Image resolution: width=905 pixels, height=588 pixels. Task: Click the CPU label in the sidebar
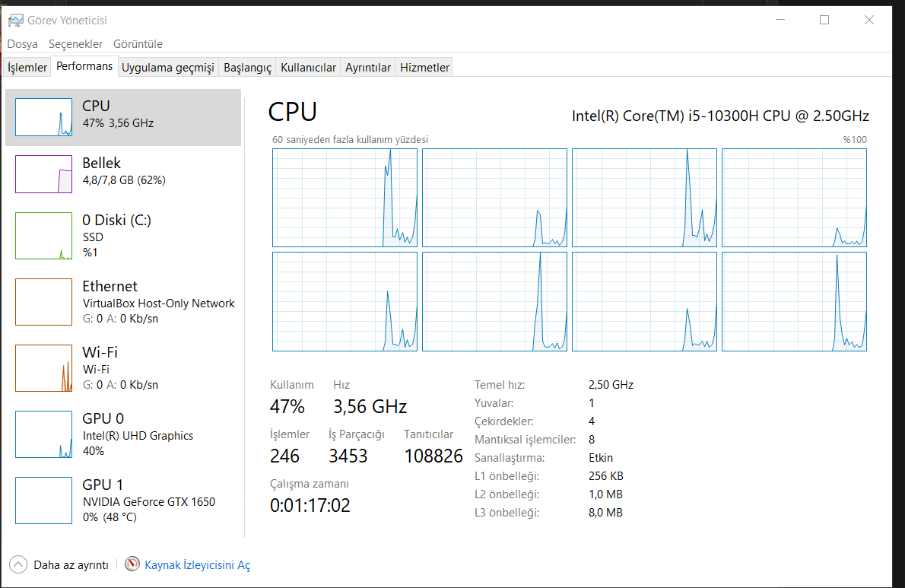pos(96,106)
